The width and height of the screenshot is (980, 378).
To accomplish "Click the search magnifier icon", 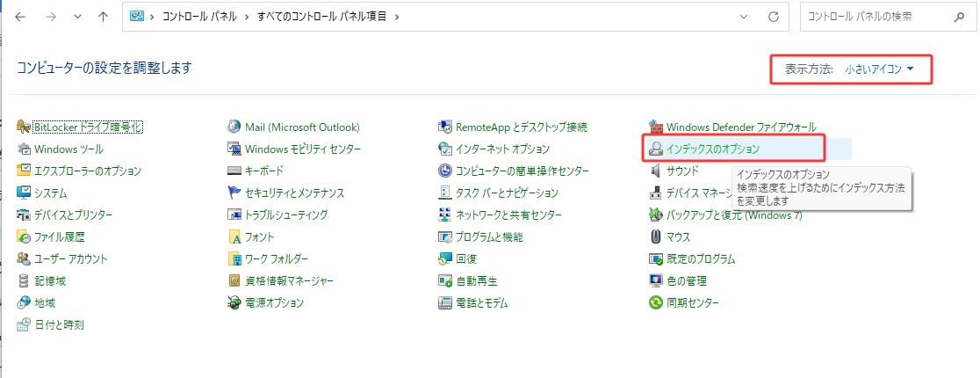I will pyautogui.click(x=960, y=17).
